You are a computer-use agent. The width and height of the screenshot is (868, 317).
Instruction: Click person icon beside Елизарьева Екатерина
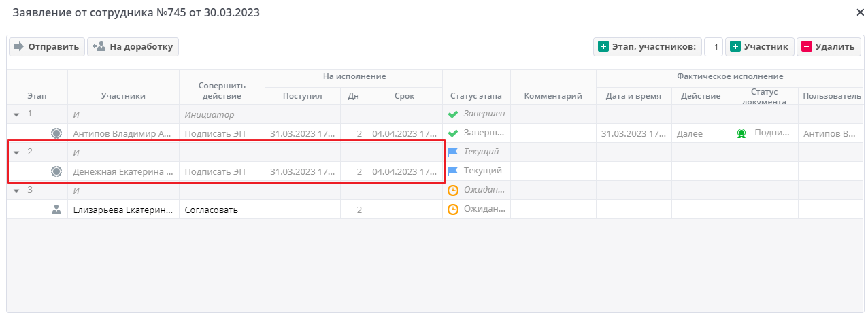click(x=56, y=210)
